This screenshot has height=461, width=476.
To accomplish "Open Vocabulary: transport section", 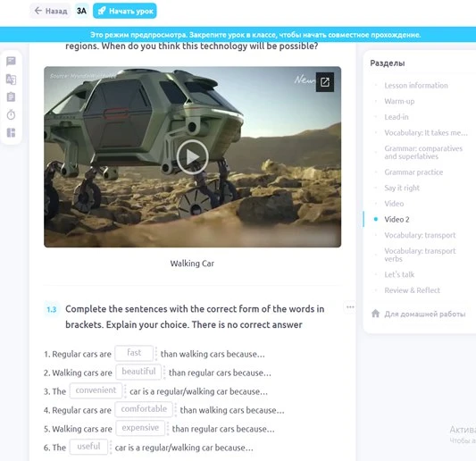I will click(420, 235).
